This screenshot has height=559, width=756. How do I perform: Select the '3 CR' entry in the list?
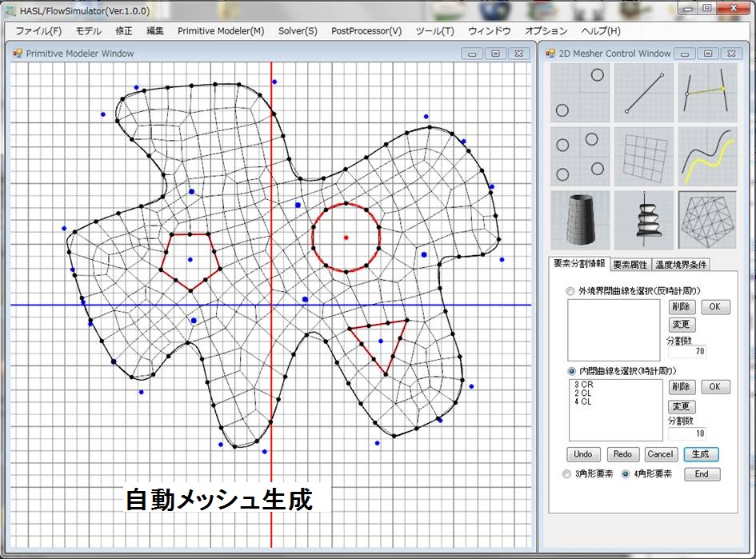pyautogui.click(x=583, y=385)
